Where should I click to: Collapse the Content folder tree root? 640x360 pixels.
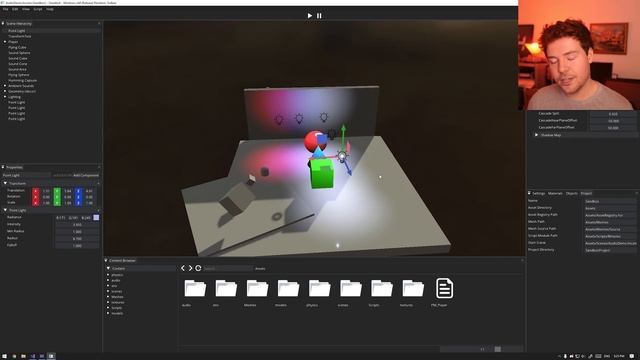click(109, 268)
